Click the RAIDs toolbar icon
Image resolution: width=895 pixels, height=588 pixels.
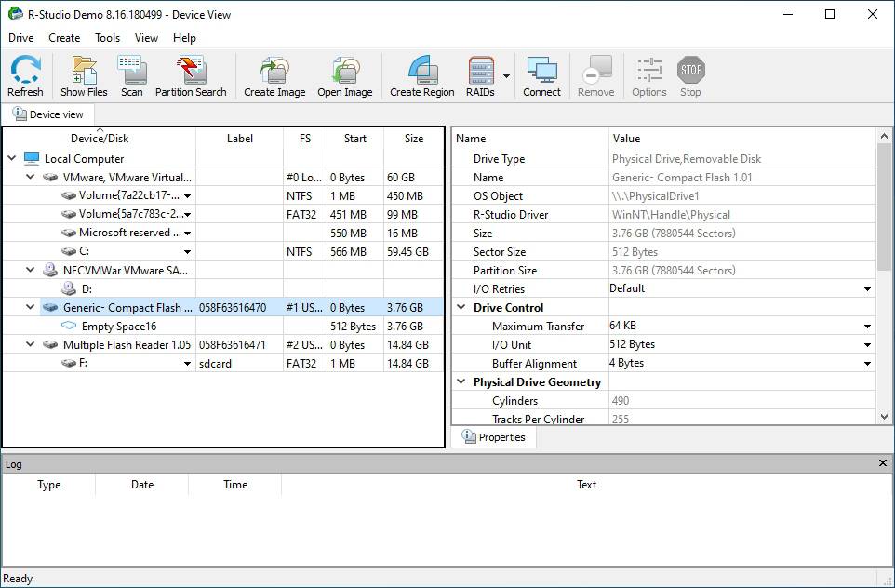click(480, 70)
